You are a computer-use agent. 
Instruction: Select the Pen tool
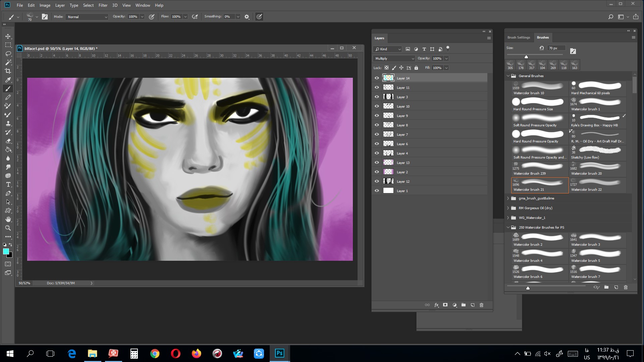click(8, 193)
